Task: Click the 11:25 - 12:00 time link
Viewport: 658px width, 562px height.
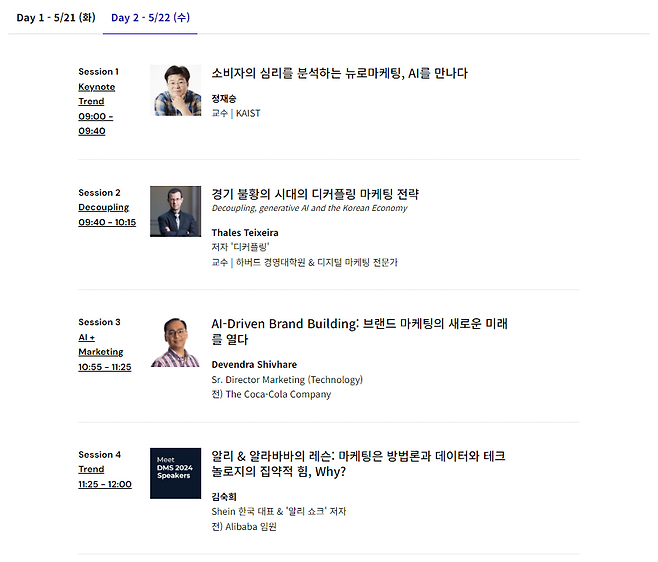Action: pyautogui.click(x=105, y=484)
